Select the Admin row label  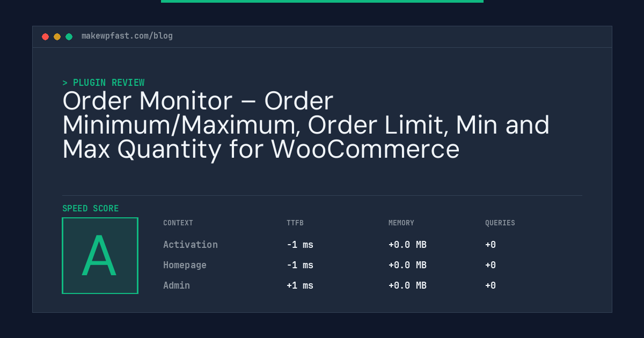pyautogui.click(x=177, y=285)
